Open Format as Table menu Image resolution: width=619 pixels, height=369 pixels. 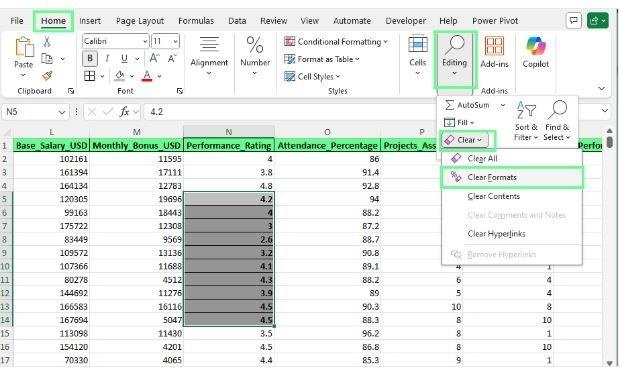click(x=322, y=59)
